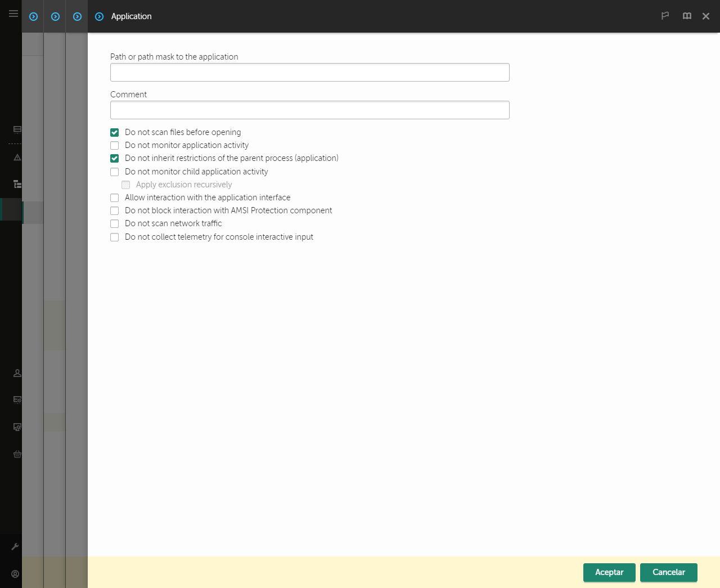Image resolution: width=720 pixels, height=588 pixels.
Task: Open the account profile sidebar icon
Action: [15, 574]
